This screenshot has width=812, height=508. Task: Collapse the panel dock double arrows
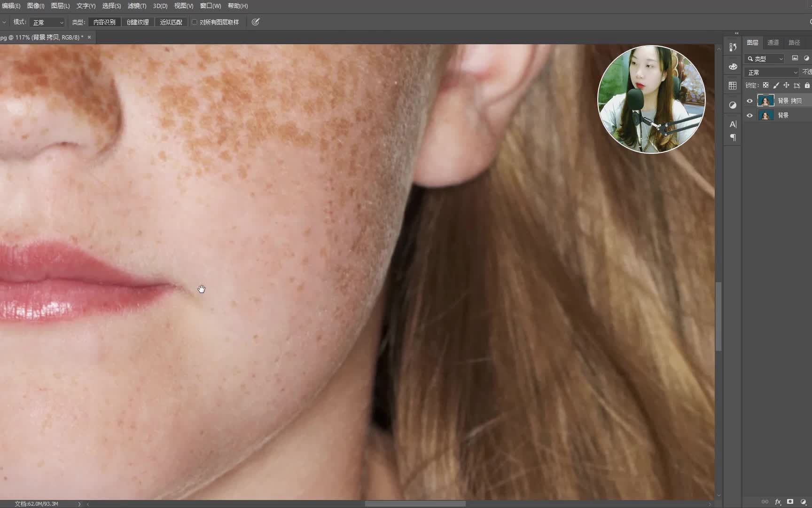736,33
